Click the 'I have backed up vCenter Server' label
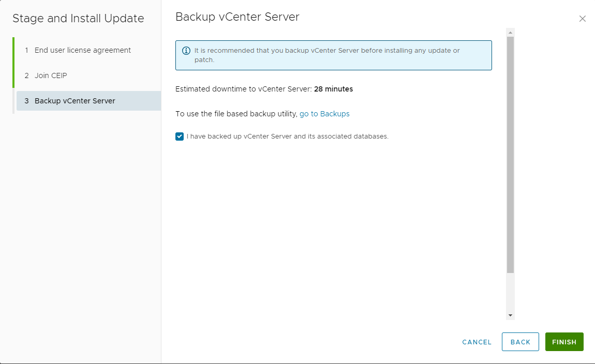This screenshot has width=595, height=364. pyautogui.click(x=287, y=136)
